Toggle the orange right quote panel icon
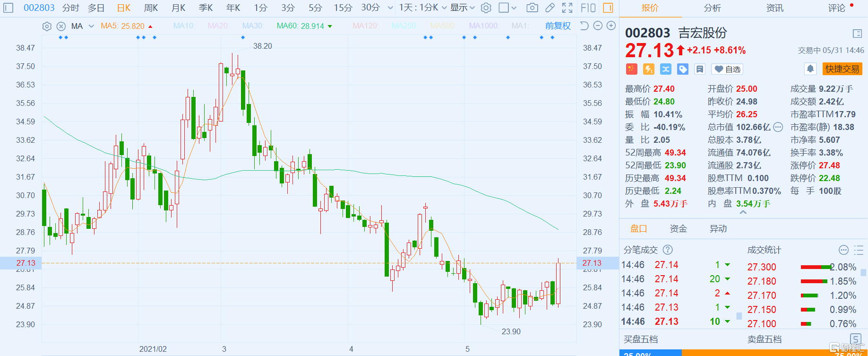 point(608,8)
